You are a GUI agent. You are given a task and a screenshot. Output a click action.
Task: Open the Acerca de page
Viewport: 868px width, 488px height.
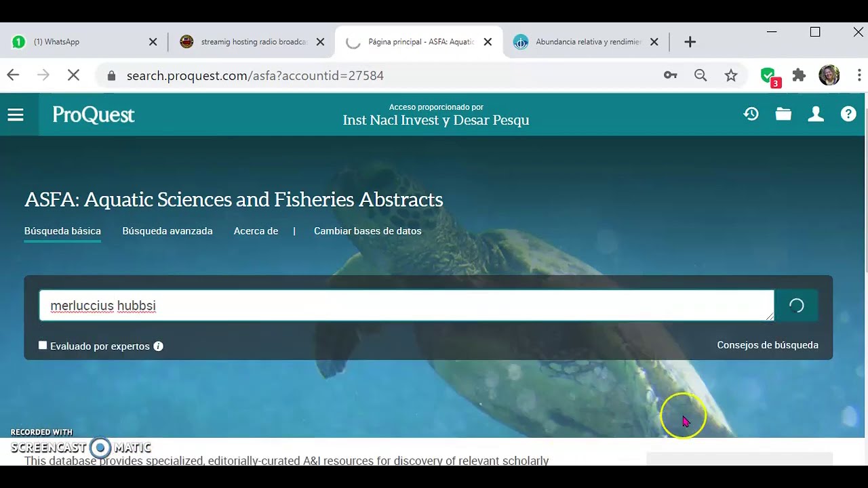coord(256,231)
